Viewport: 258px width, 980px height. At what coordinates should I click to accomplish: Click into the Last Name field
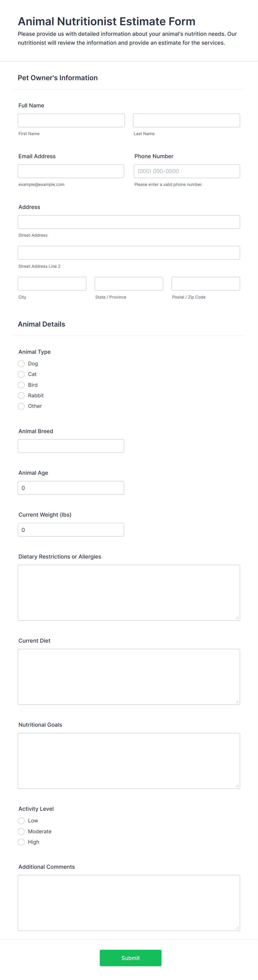(186, 120)
